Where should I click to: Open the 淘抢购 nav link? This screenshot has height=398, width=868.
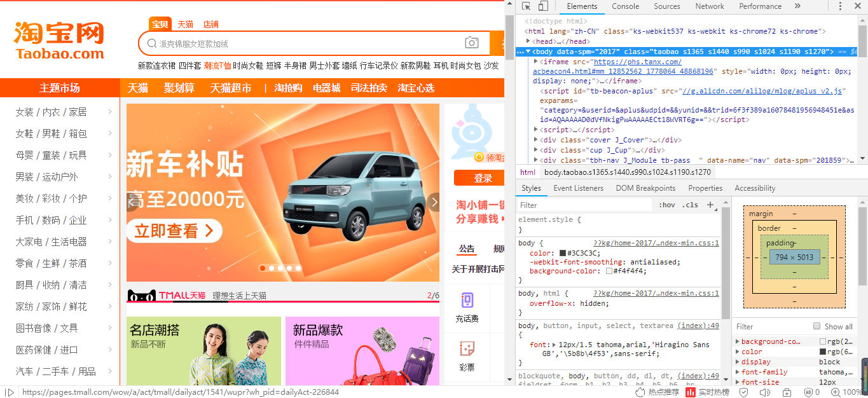tap(288, 88)
